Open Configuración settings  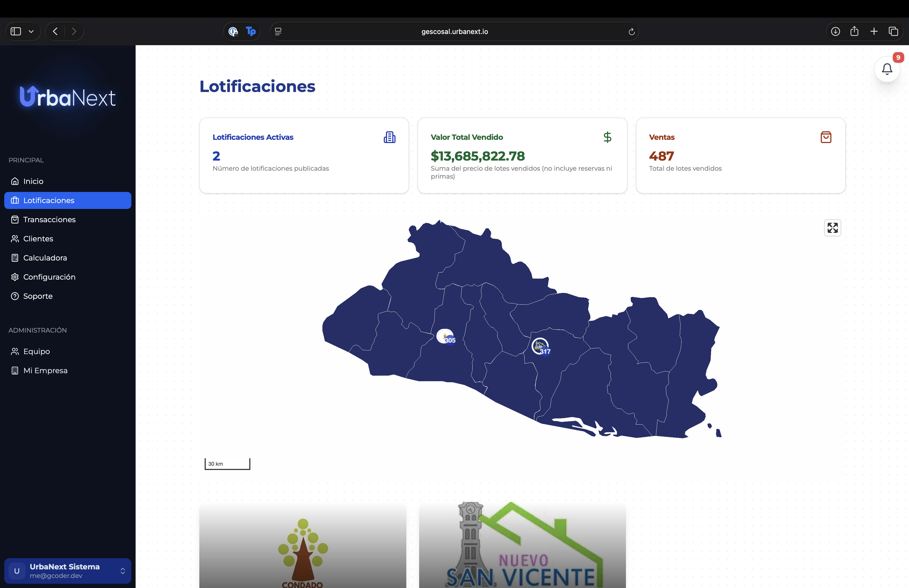click(68, 277)
